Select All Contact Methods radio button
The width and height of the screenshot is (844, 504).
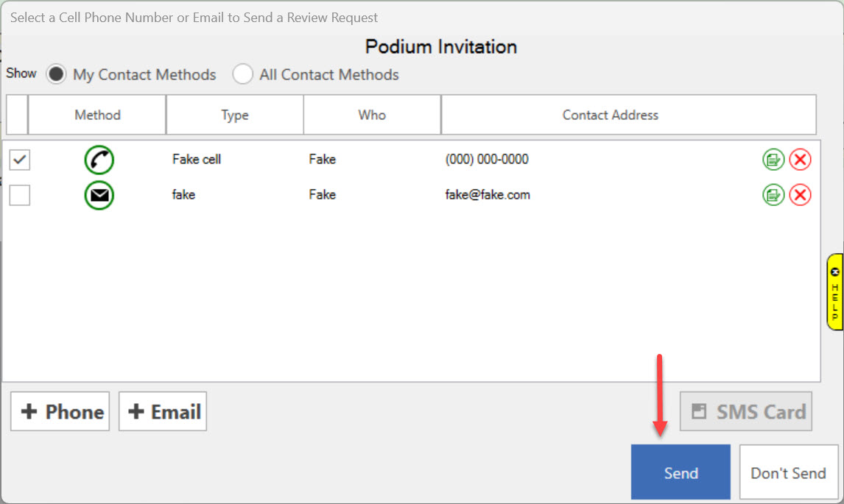coord(242,74)
